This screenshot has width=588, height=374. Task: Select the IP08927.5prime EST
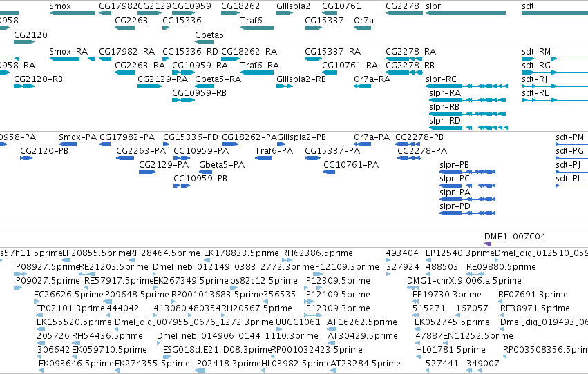point(20,274)
